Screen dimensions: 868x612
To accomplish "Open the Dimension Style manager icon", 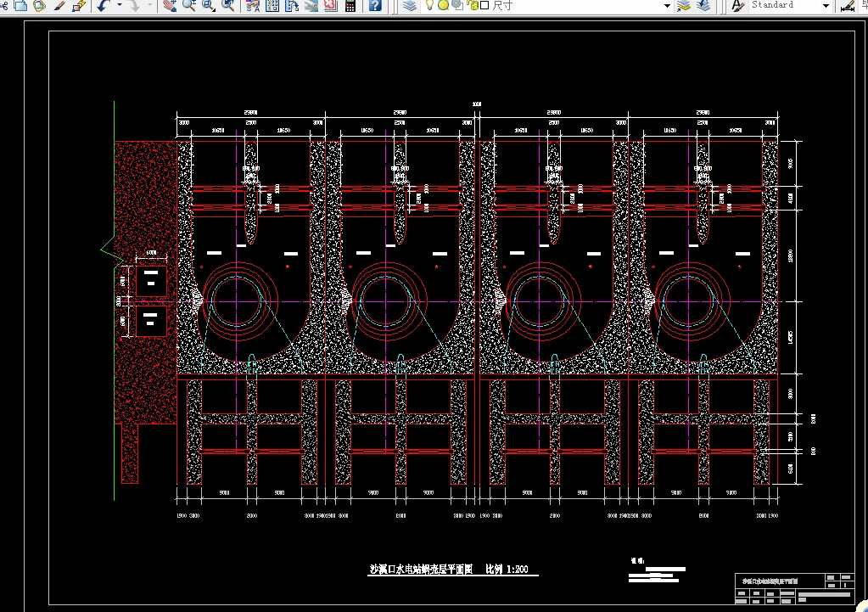I will click(x=847, y=6).
